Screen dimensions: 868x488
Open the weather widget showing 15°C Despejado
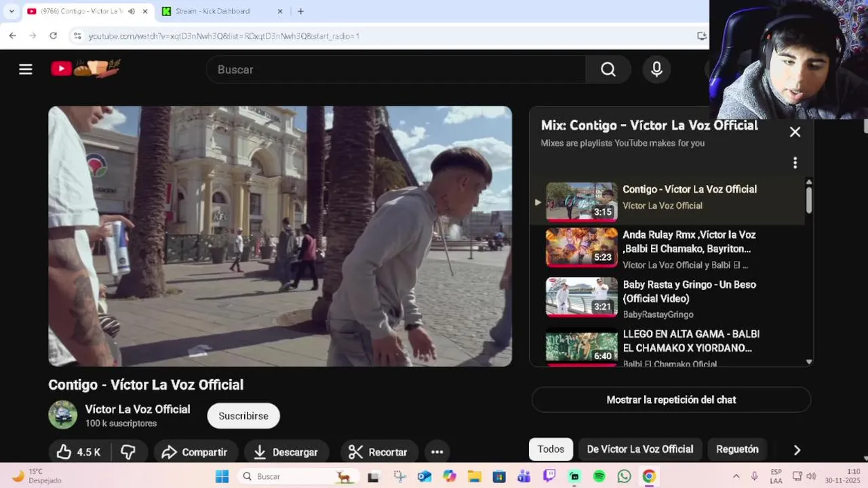click(x=37, y=476)
